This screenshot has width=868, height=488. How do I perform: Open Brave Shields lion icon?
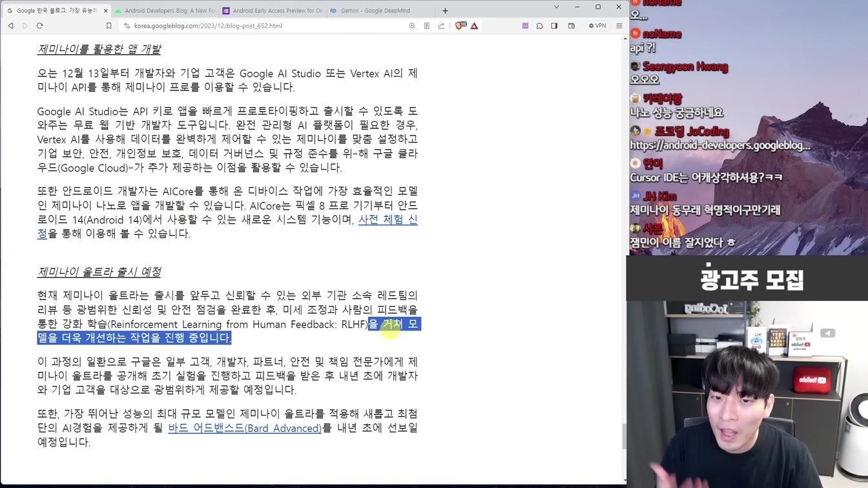click(460, 26)
